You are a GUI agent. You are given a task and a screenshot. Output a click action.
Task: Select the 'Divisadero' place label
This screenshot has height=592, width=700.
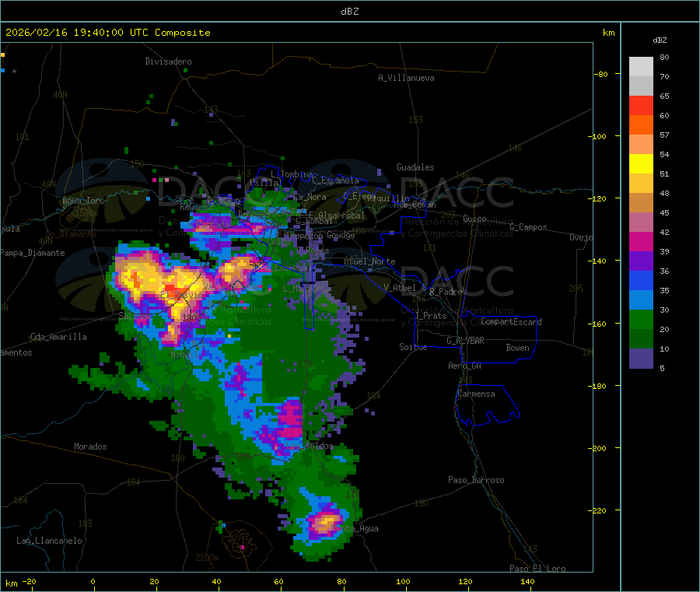(168, 61)
